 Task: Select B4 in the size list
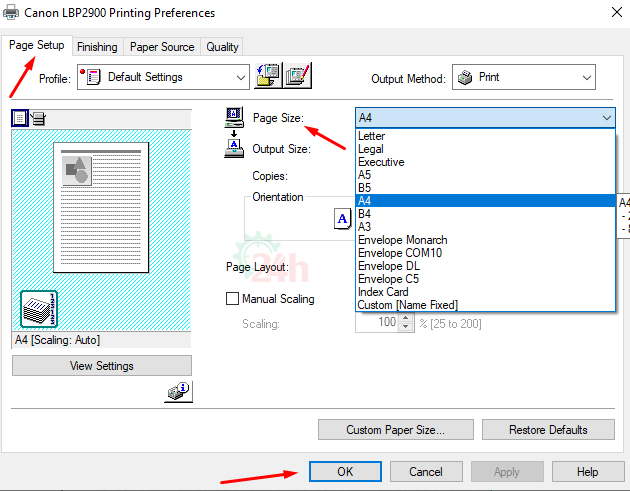click(485, 214)
